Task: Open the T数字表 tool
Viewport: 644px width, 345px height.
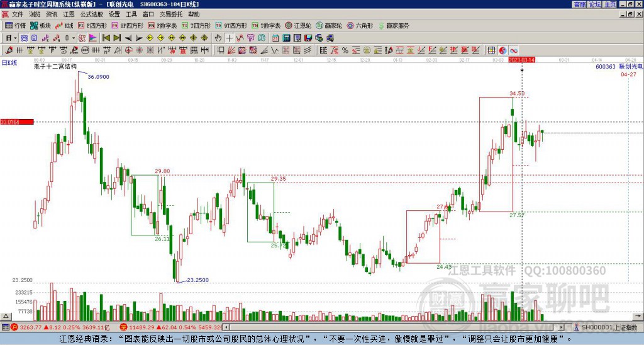Action: [266, 25]
